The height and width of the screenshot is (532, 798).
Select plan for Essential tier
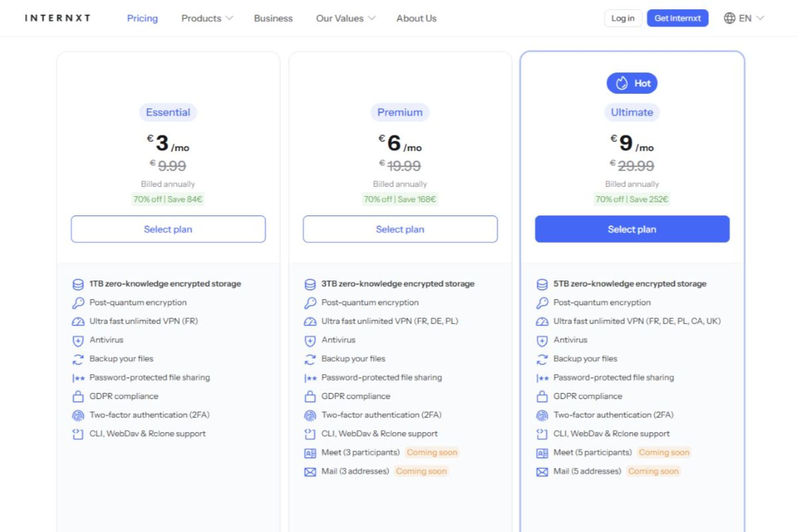(x=168, y=229)
